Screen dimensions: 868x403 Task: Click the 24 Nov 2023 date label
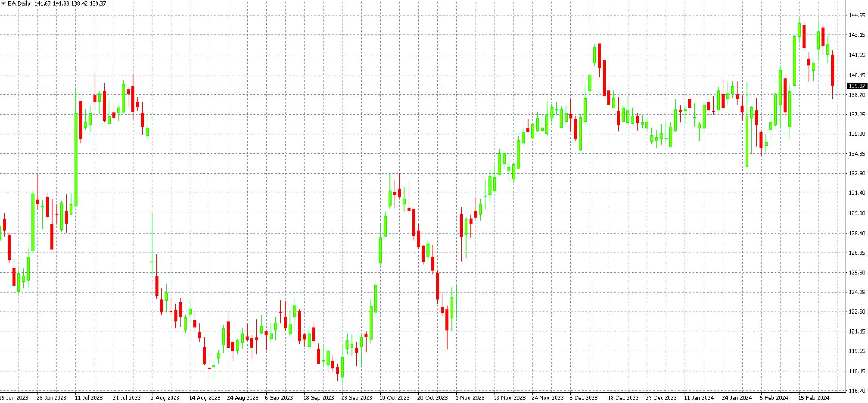tap(548, 398)
